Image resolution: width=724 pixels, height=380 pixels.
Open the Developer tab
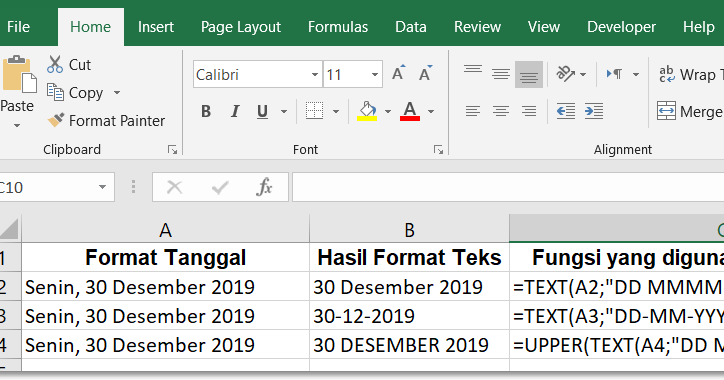click(621, 27)
